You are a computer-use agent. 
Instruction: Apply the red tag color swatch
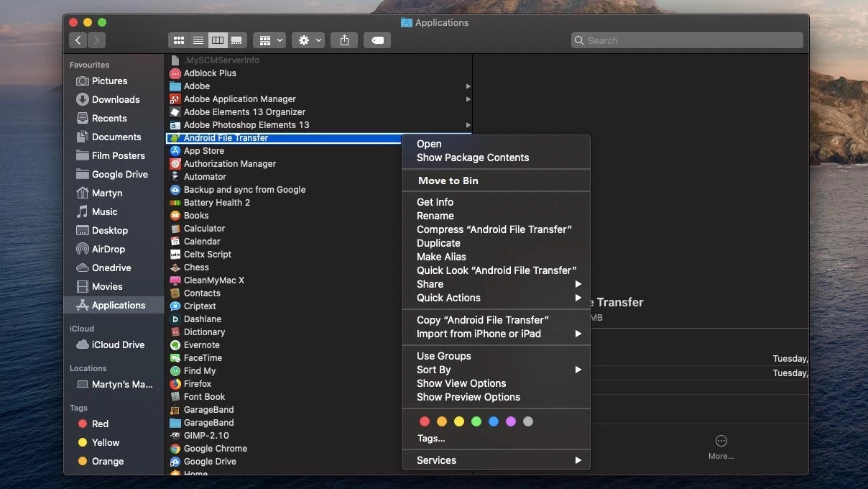coord(425,421)
